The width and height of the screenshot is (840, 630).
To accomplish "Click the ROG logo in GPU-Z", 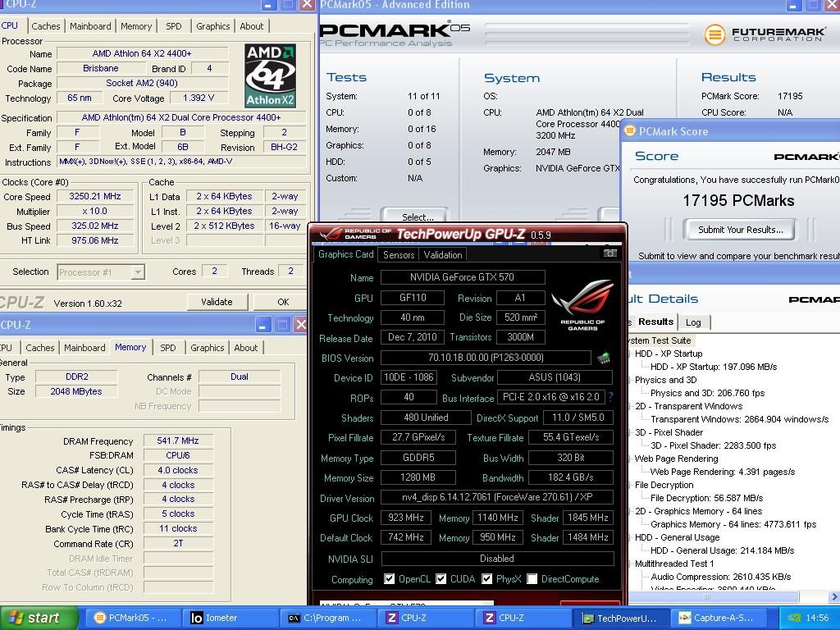I will 582,304.
